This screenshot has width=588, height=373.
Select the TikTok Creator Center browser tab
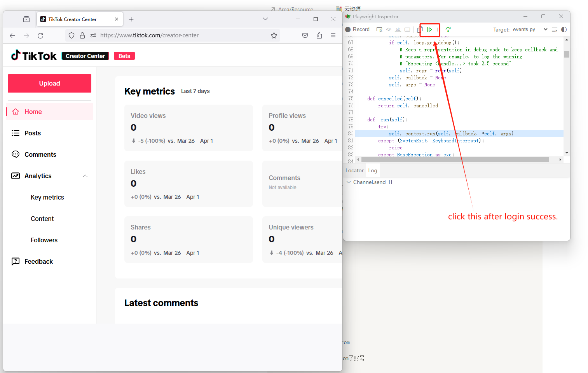pos(80,19)
